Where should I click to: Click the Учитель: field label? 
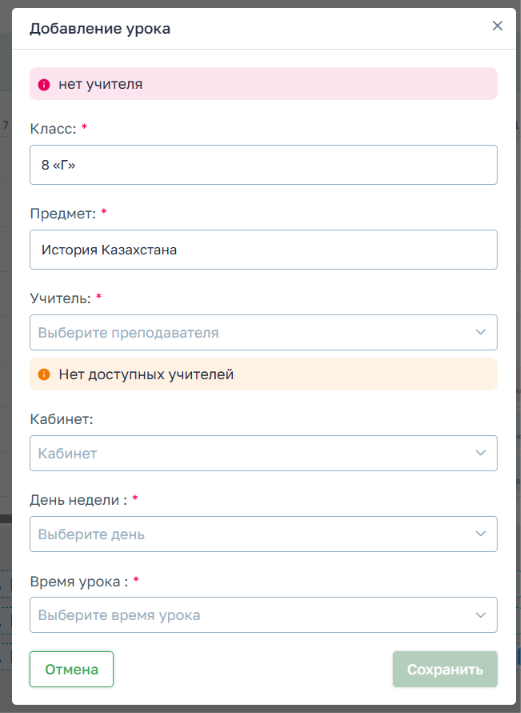coord(60,298)
